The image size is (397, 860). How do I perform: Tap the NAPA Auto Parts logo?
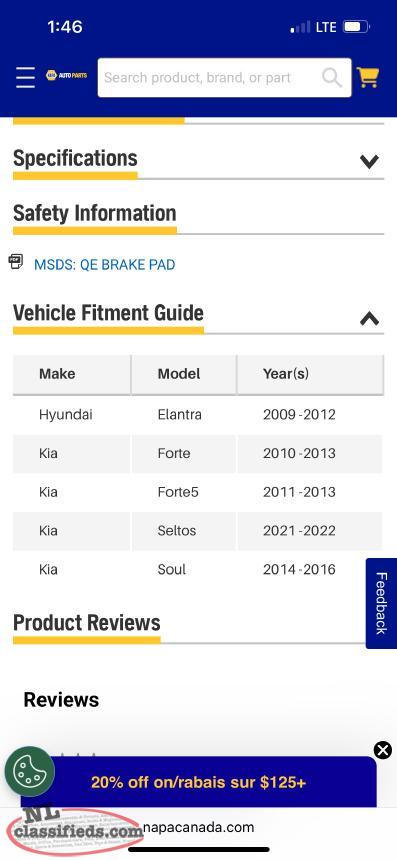pos(66,75)
